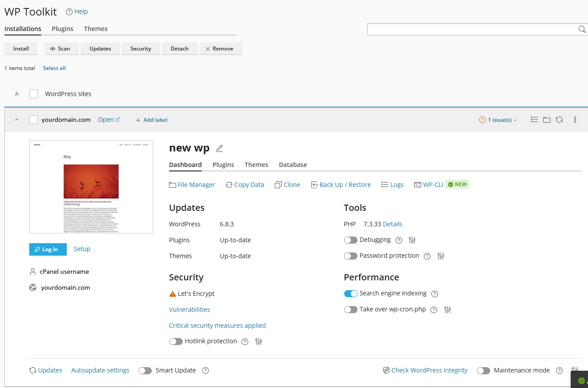This screenshot has height=388, width=588.
Task: Click help icon next to Search engine indexing
Action: 434,294
